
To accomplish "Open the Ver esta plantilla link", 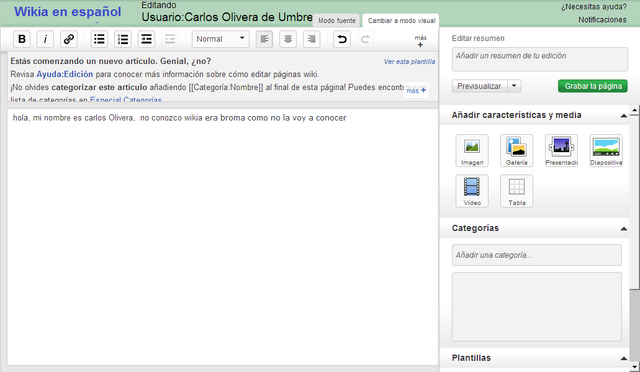I will (409, 62).
